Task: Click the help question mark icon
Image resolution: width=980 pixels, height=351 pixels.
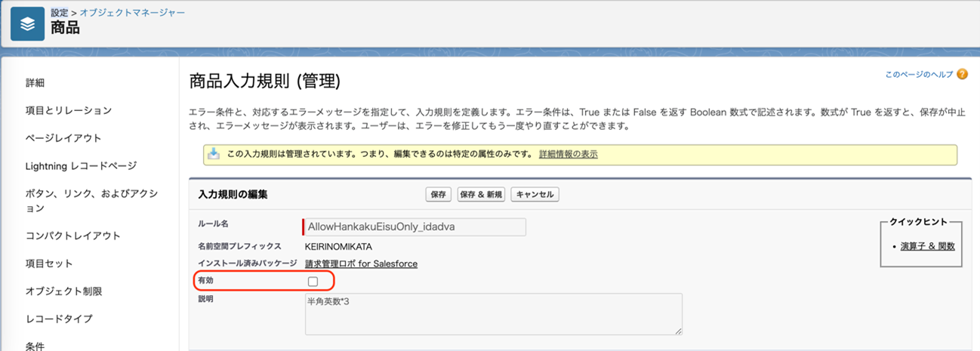Action: [x=962, y=74]
